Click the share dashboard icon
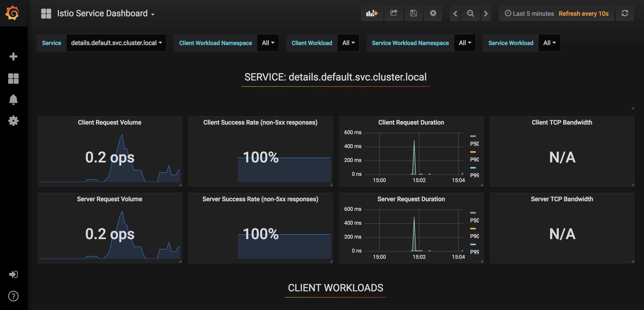The height and width of the screenshot is (310, 644). tap(393, 13)
